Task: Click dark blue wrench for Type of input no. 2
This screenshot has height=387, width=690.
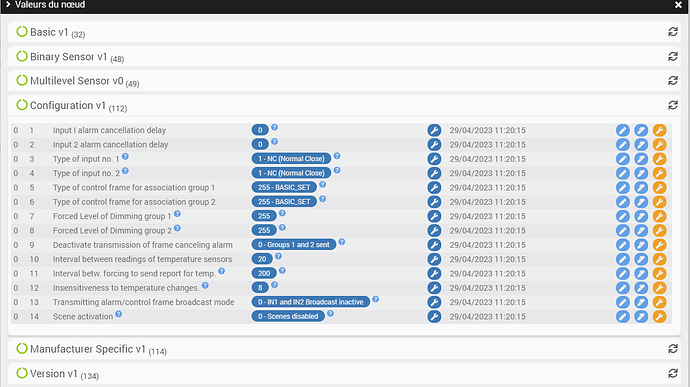Action: (x=434, y=173)
